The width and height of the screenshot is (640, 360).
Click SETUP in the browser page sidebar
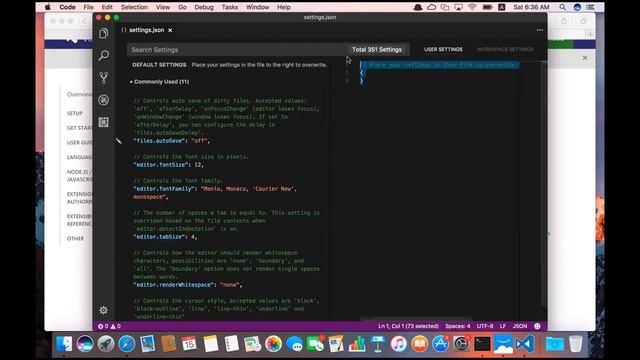click(75, 113)
